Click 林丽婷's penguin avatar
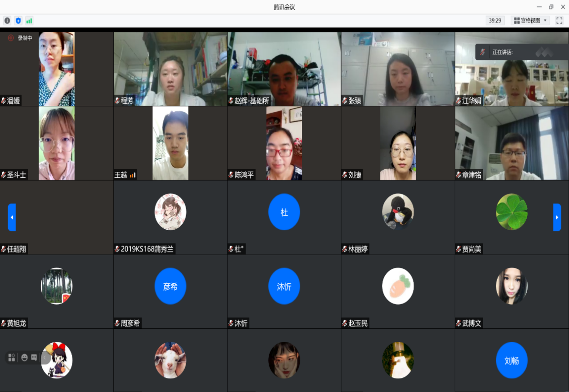The image size is (569, 392). point(398,211)
